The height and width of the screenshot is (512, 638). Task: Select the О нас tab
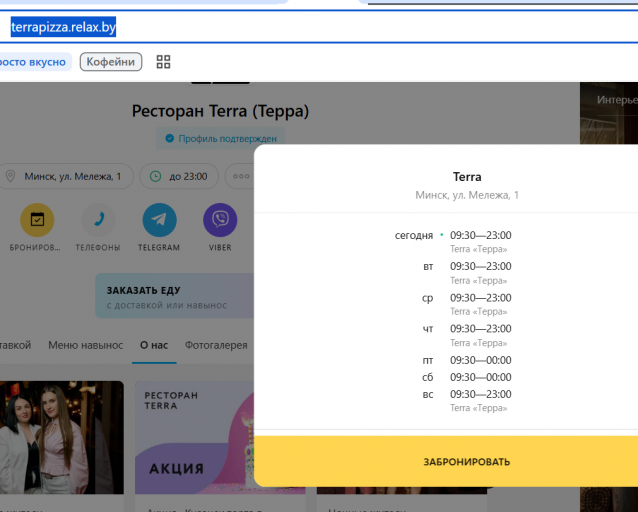[154, 345]
